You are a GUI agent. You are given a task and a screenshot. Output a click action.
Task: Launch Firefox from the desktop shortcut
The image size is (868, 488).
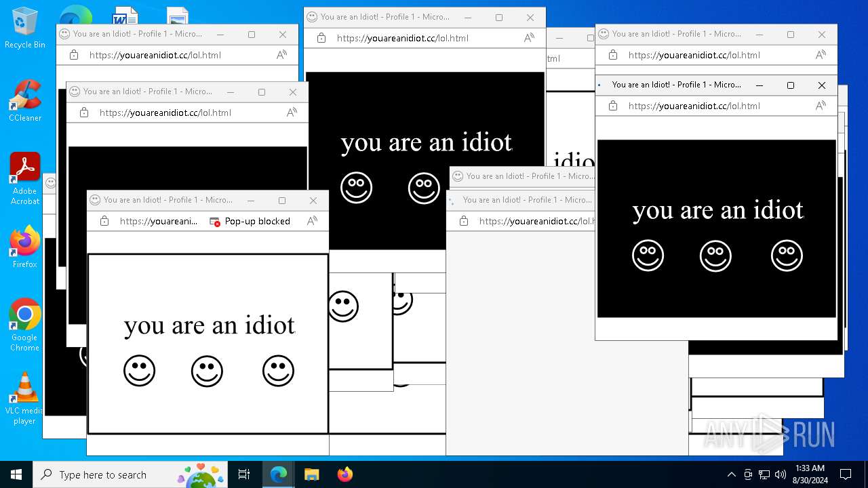[24, 247]
